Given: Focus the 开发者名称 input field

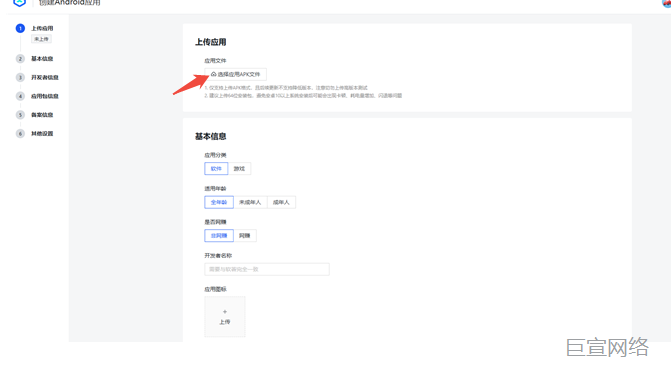Looking at the screenshot, I should pos(267,269).
